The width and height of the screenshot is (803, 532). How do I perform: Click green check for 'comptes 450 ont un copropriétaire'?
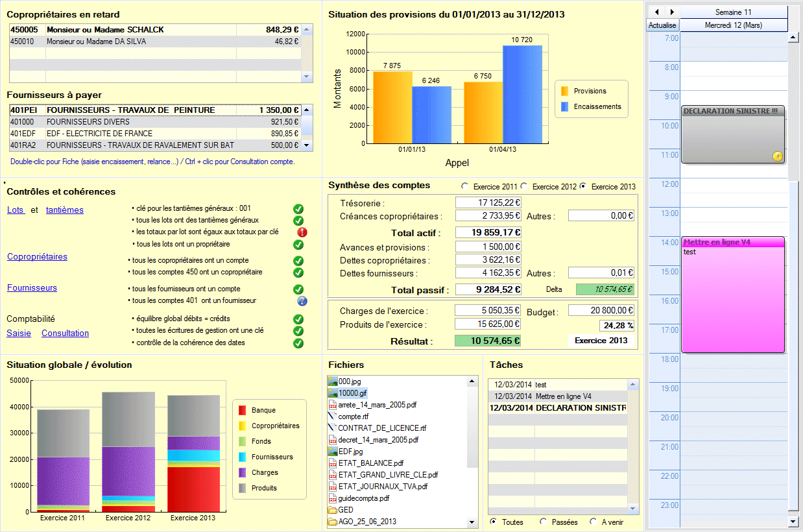click(298, 272)
